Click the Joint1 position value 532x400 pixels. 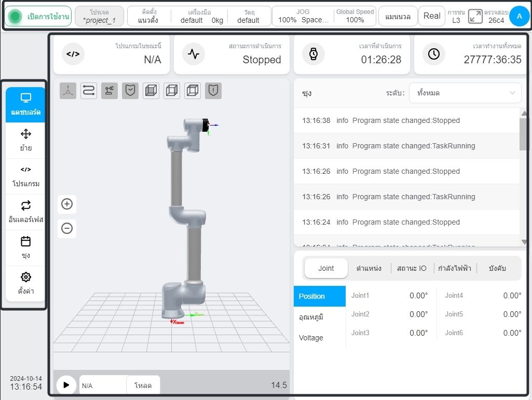419,296
